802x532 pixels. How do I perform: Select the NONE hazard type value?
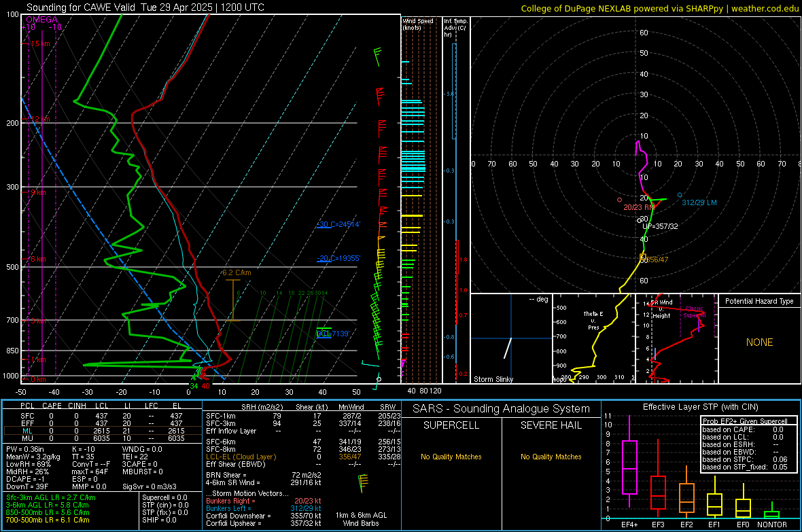point(759,342)
